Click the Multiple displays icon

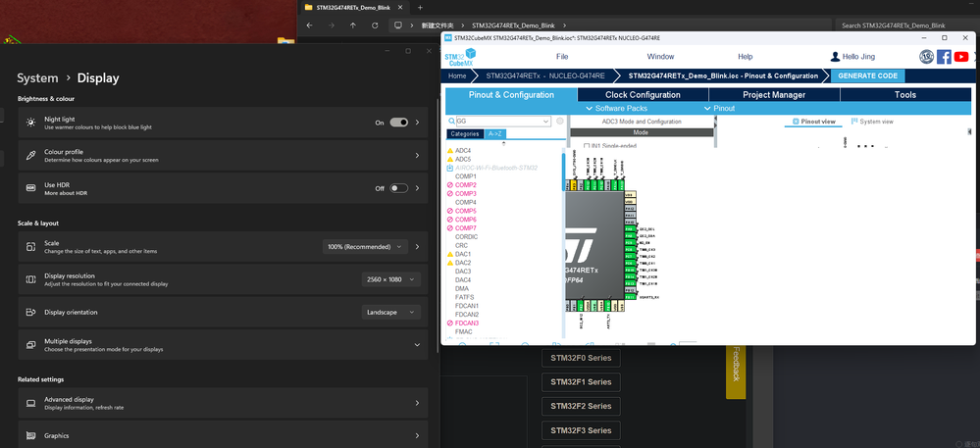pos(30,345)
